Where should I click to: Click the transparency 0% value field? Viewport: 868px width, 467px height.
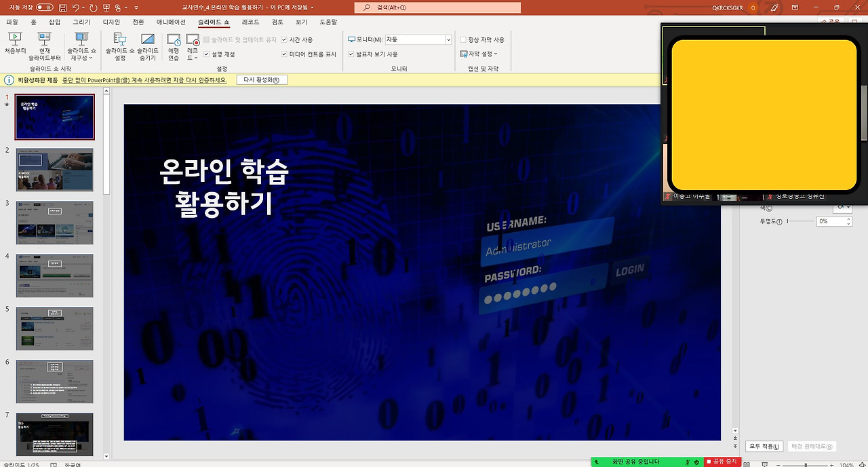coord(831,221)
